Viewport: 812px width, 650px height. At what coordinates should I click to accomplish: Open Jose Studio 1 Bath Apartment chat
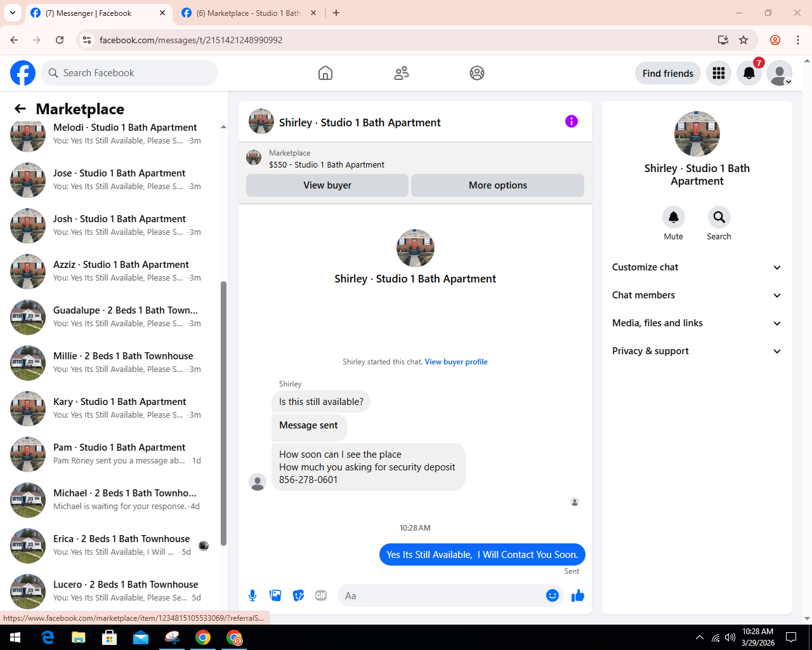coord(114,180)
